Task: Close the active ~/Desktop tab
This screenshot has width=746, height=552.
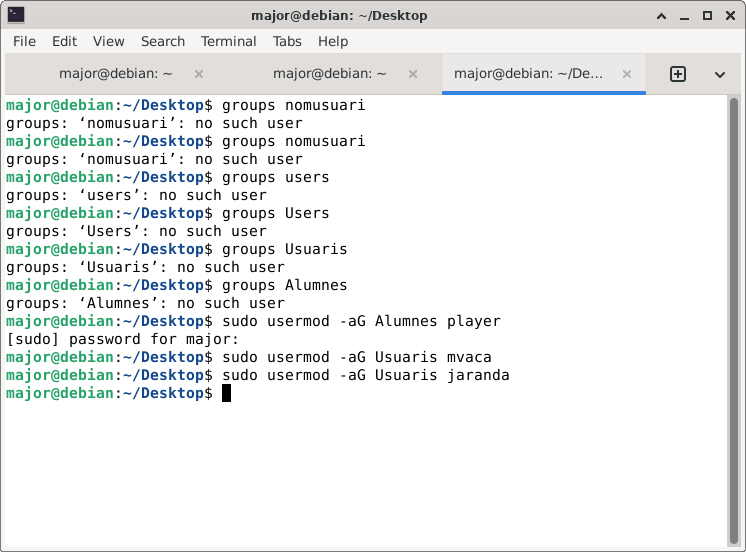Action: point(627,74)
